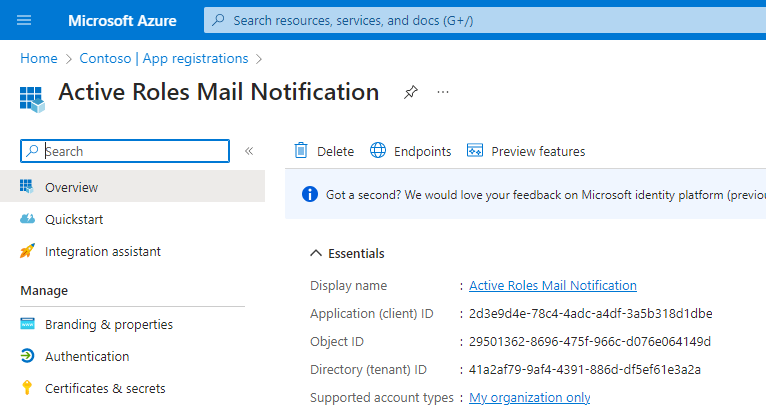Open Contoso | App registrations breadcrumb
The image size is (766, 409).
coord(164,58)
